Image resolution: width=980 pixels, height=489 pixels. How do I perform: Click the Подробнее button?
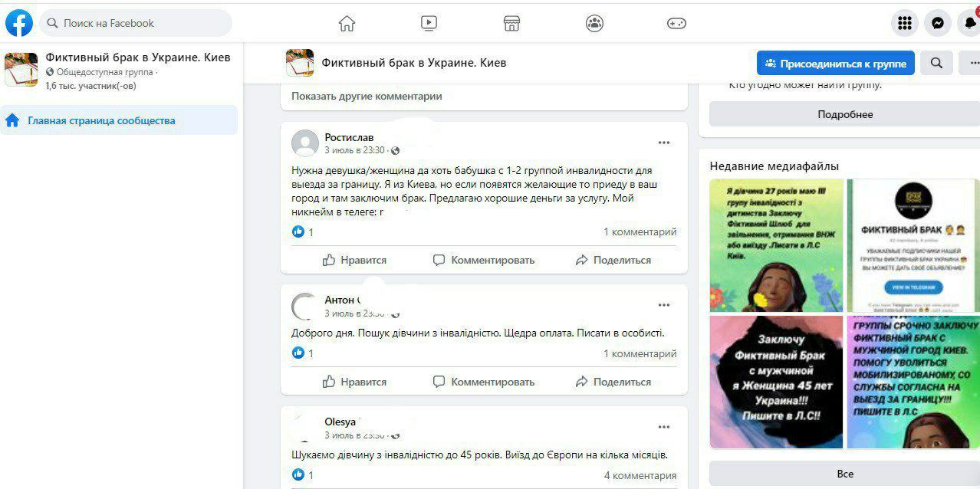tap(844, 114)
